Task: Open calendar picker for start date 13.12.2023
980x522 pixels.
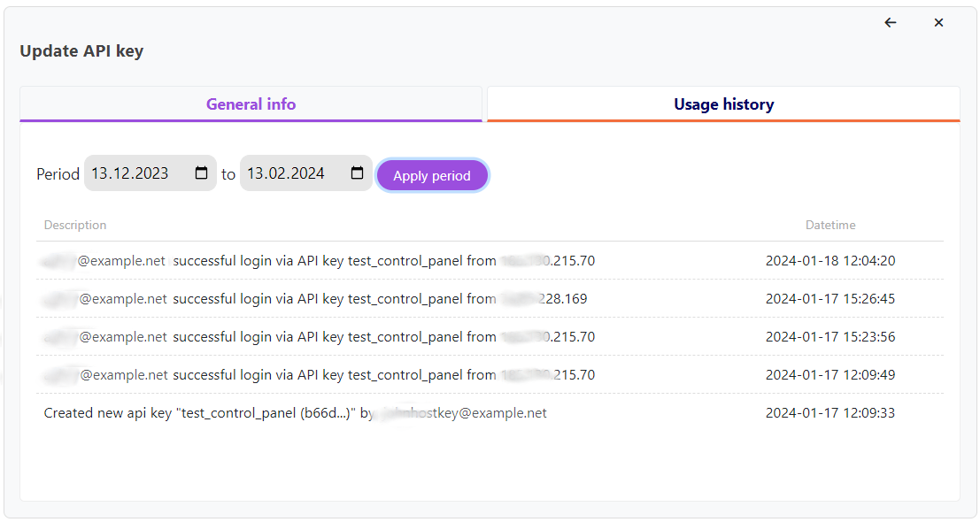Action: [x=201, y=173]
